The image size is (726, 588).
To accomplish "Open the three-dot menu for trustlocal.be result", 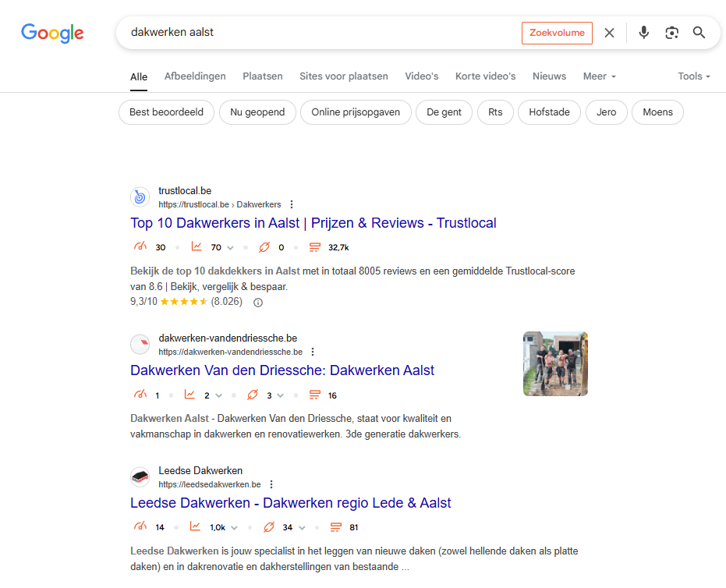I will 291,204.
